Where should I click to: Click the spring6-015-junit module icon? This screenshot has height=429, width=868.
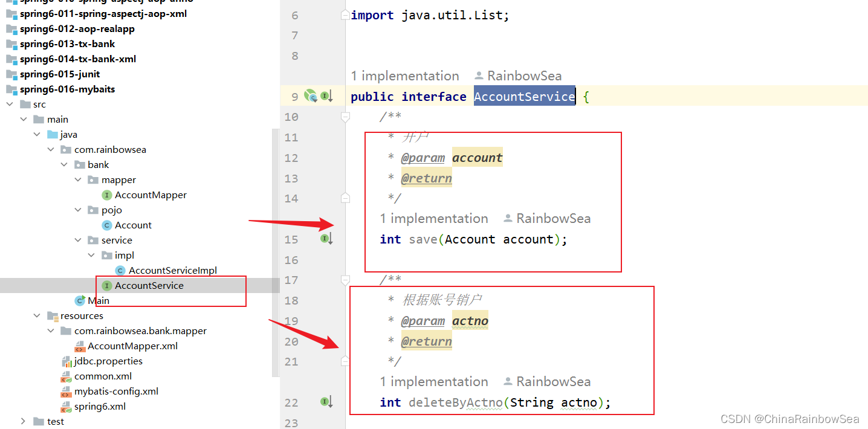[11, 74]
